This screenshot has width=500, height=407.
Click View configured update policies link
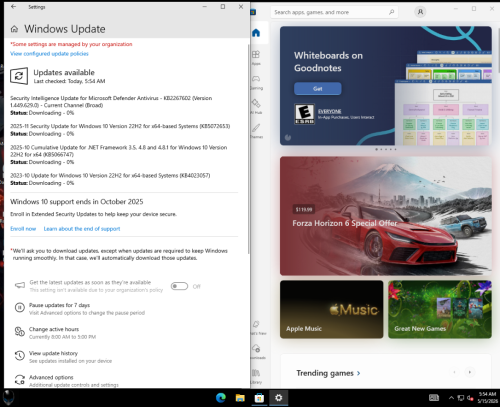[x=49, y=54]
